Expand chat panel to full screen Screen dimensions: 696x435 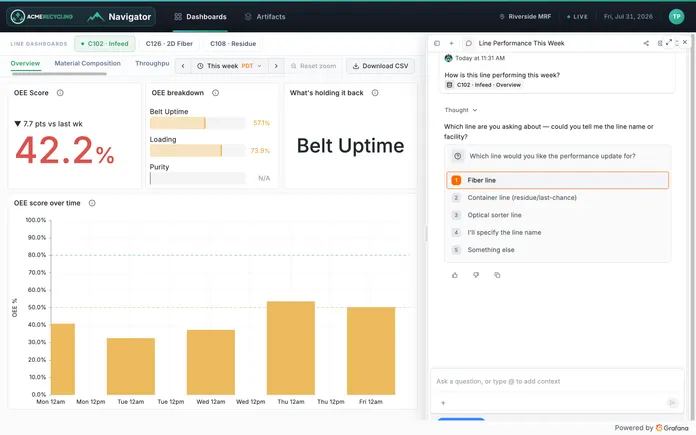coord(669,42)
